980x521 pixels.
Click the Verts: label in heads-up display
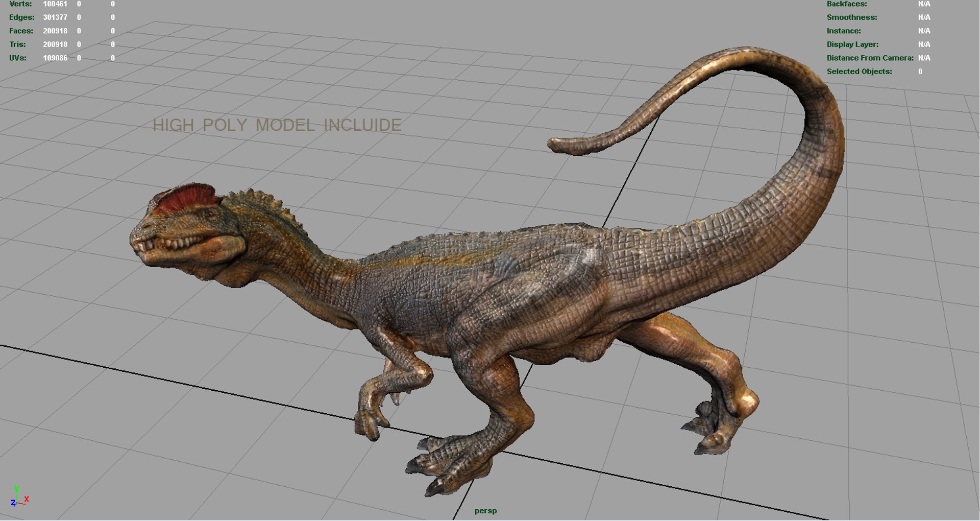[20, 4]
